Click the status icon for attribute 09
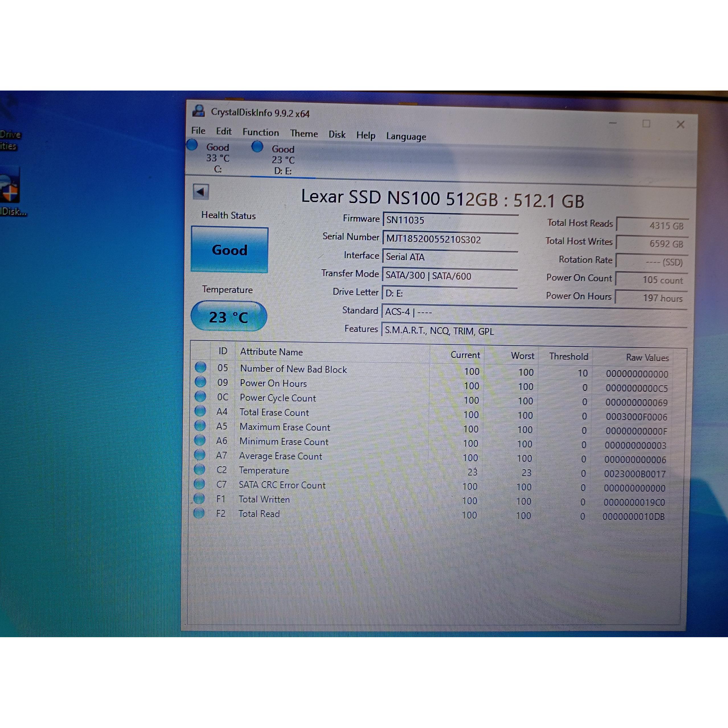The image size is (728, 728). point(200,382)
